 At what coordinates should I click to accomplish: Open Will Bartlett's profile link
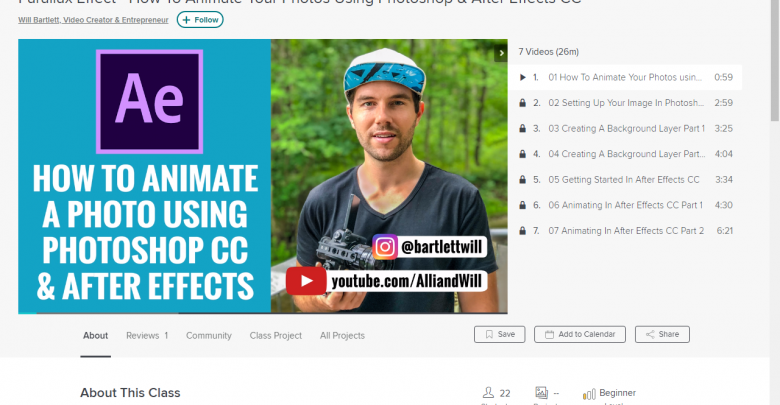93,20
